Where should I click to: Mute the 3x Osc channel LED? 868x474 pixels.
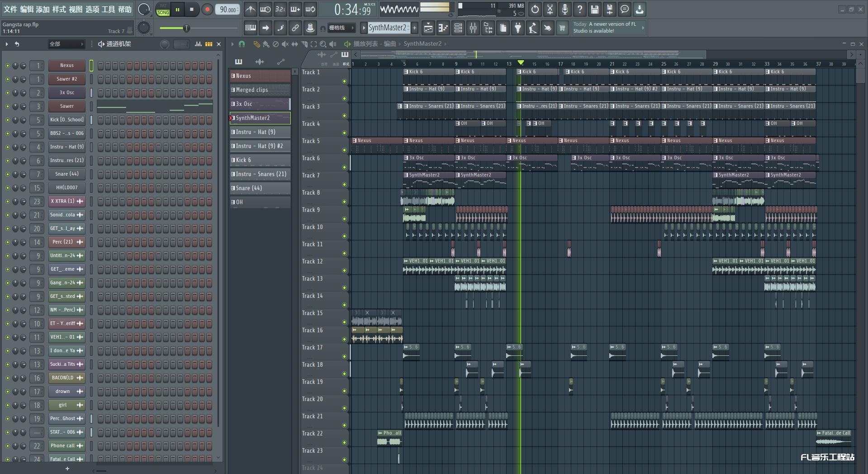[7, 93]
